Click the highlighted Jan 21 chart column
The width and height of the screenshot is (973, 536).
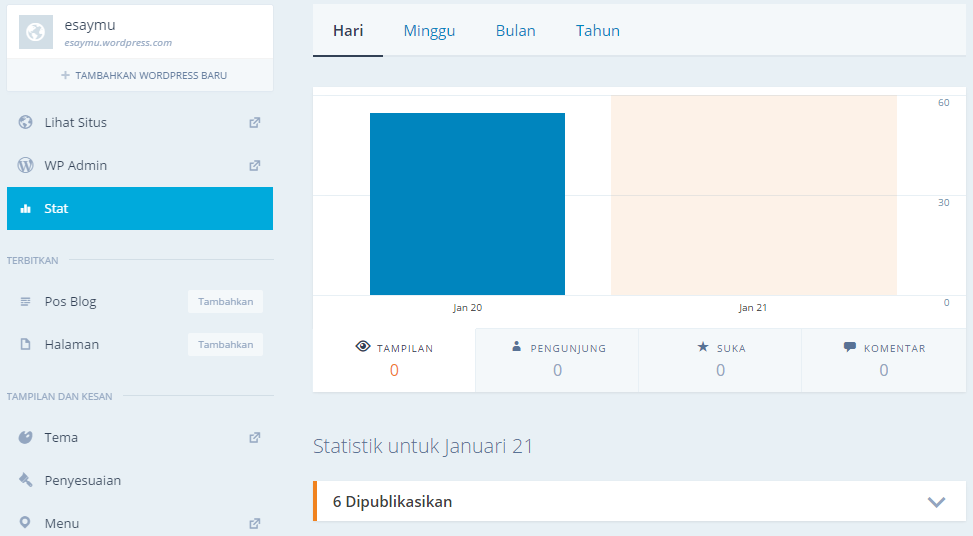[754, 195]
